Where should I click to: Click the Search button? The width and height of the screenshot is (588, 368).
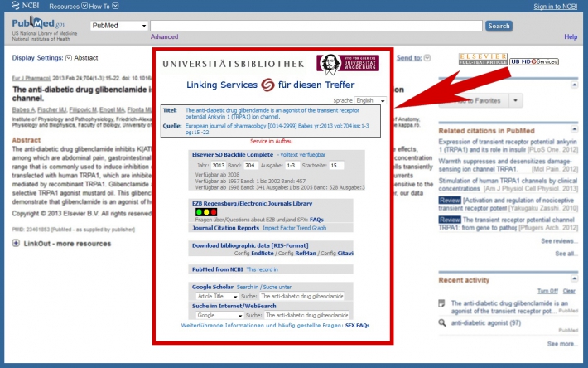[499, 26]
